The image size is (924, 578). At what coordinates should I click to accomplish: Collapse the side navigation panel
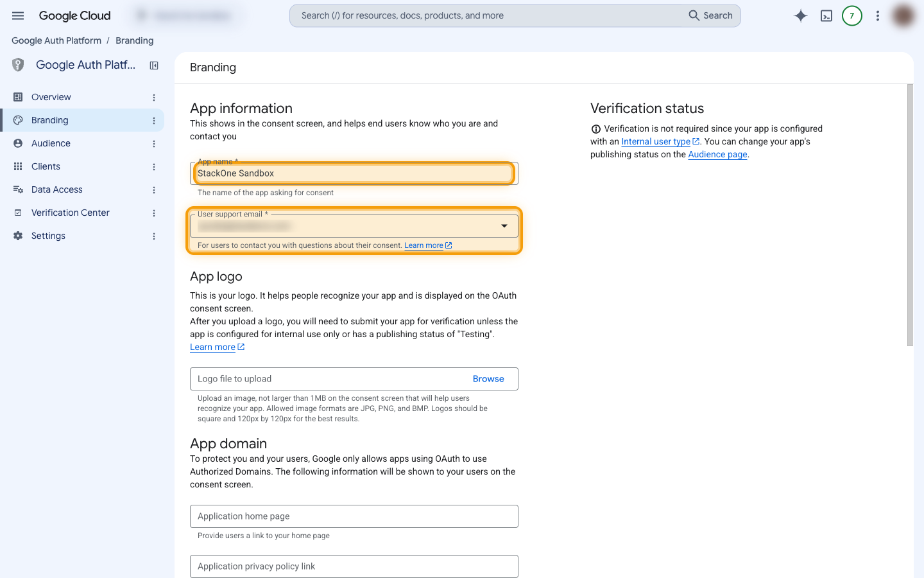click(x=154, y=65)
